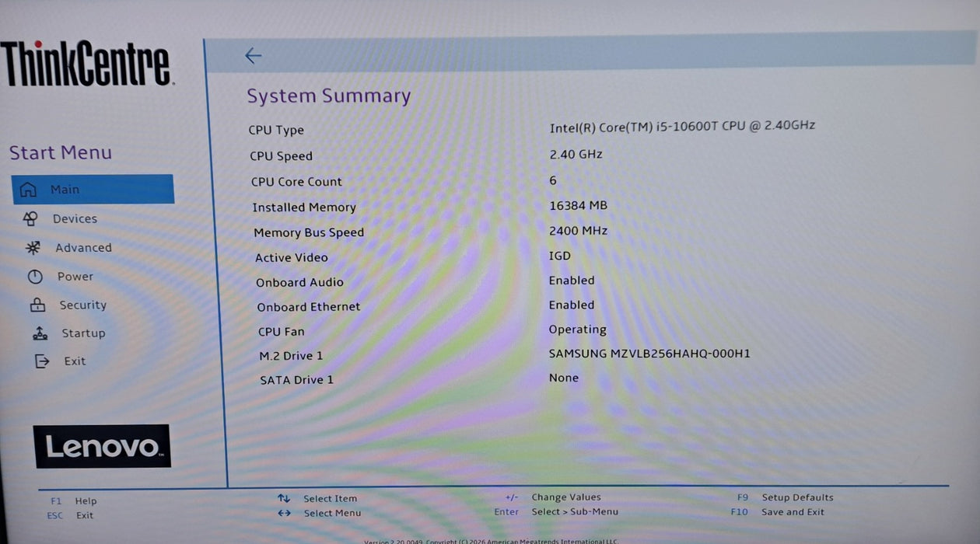The image size is (980, 544).
Task: Click the Devices shapes icon
Action: click(x=30, y=218)
